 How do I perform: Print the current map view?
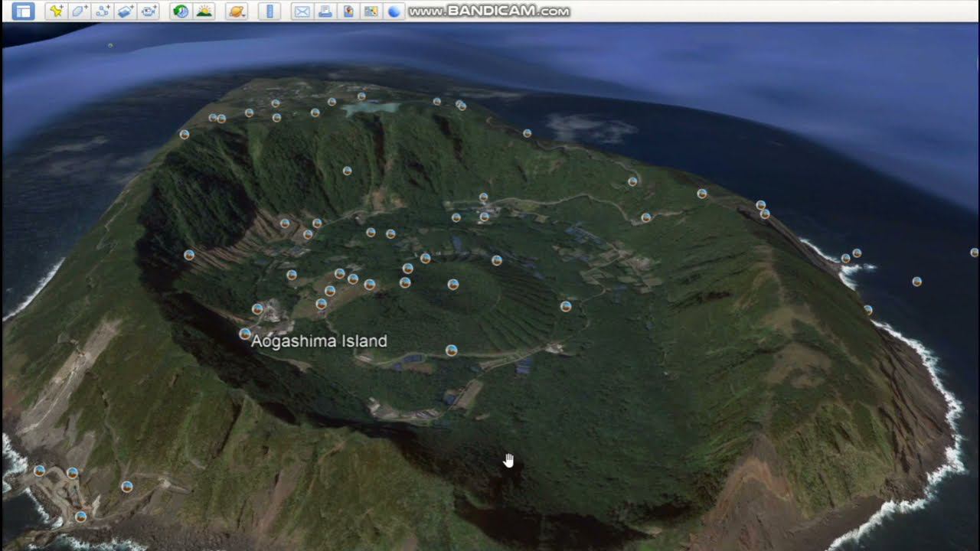click(325, 11)
